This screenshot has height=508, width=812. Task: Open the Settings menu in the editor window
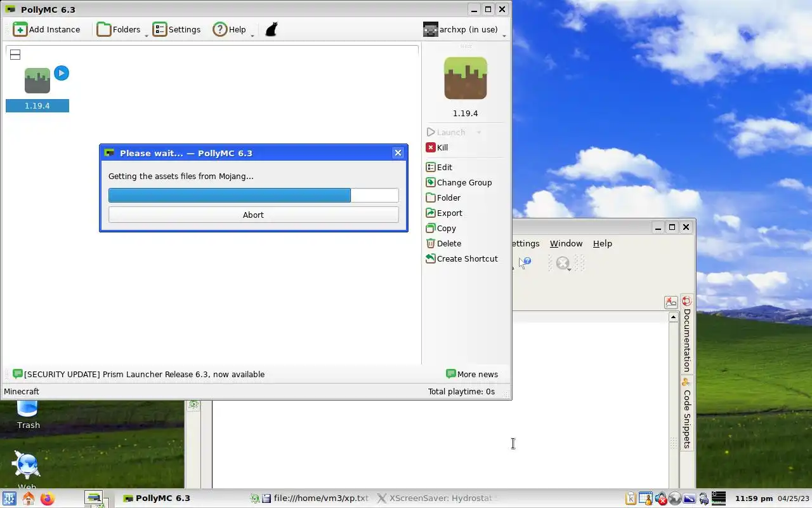pyautogui.click(x=526, y=243)
